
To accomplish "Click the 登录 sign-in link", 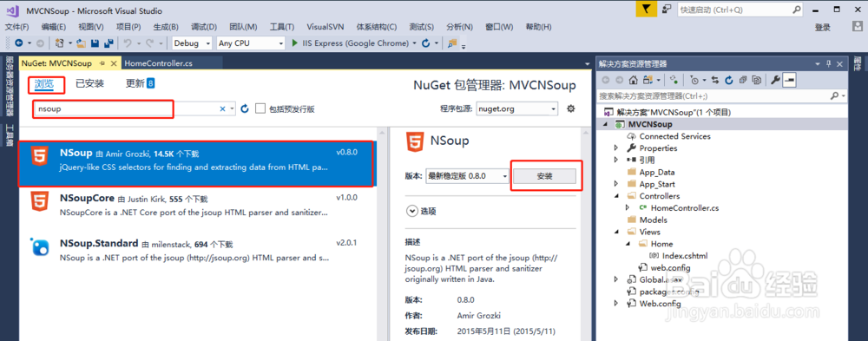I will coord(823,27).
